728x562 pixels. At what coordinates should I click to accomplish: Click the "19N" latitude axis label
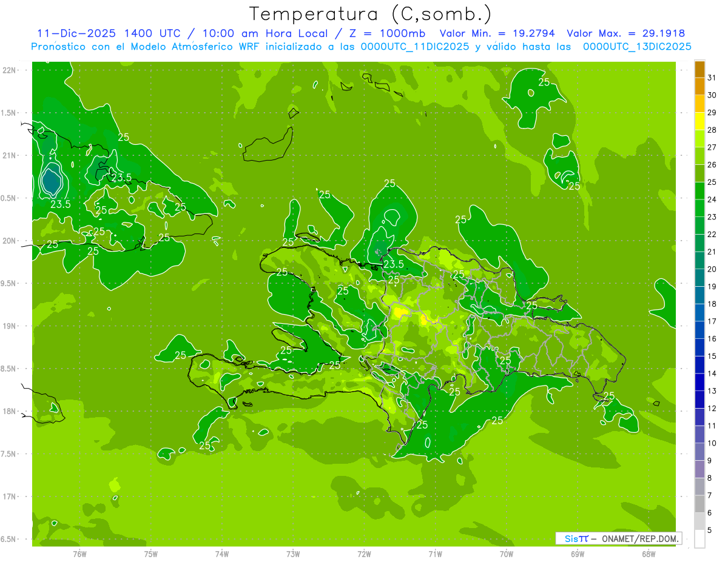pos(10,326)
